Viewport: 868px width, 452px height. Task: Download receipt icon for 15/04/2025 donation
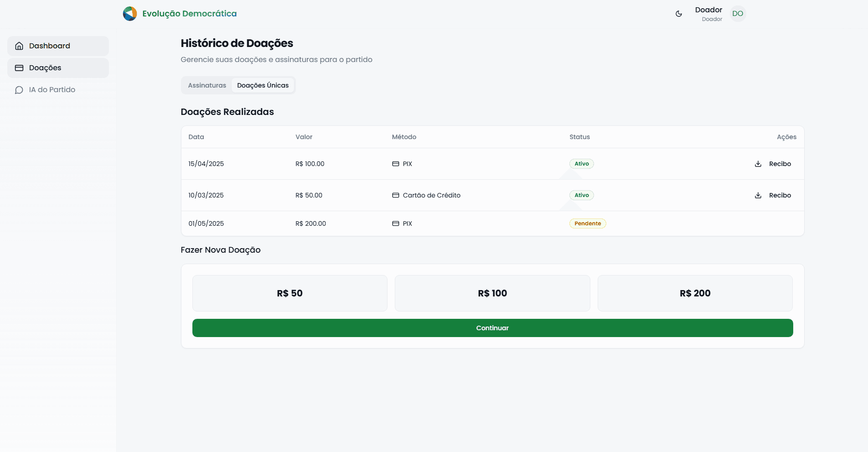click(758, 164)
